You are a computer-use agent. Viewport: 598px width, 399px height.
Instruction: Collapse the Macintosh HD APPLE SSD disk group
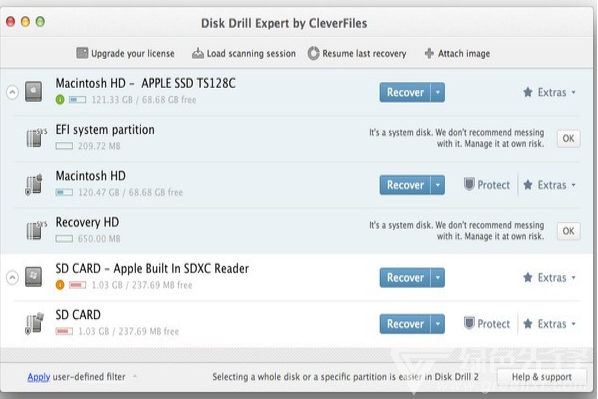click(x=12, y=92)
